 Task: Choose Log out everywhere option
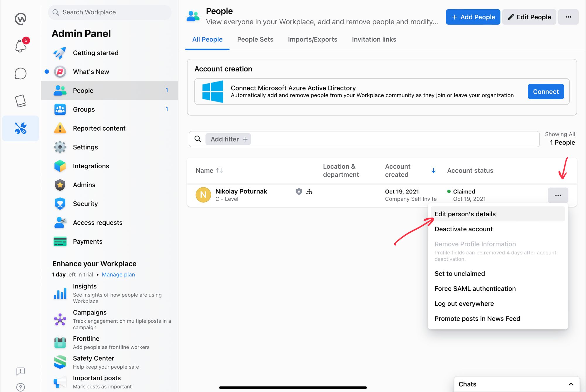click(x=498, y=304)
